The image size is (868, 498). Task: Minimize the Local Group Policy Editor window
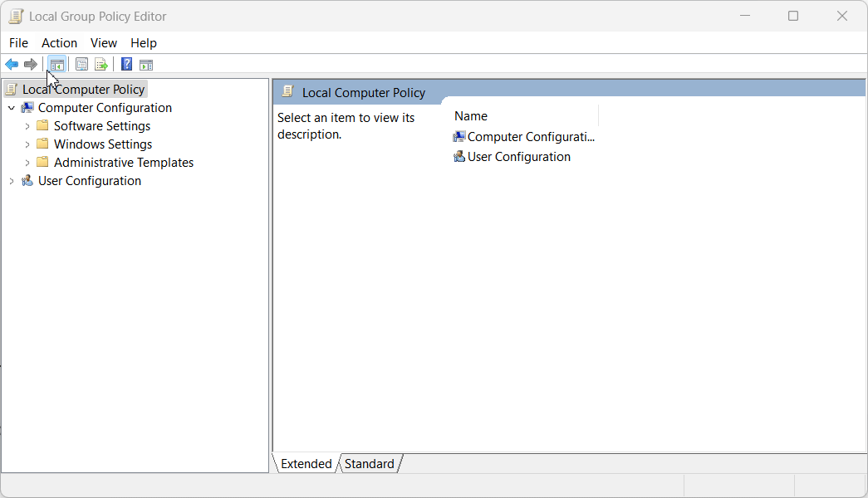745,16
